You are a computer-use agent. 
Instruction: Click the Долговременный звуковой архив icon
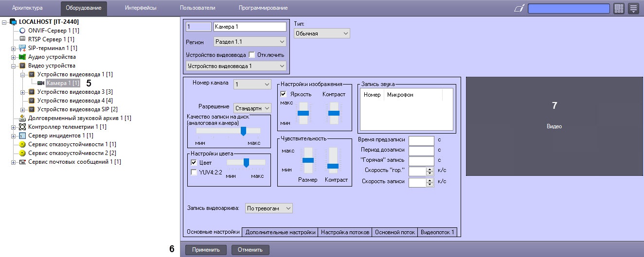click(x=22, y=118)
